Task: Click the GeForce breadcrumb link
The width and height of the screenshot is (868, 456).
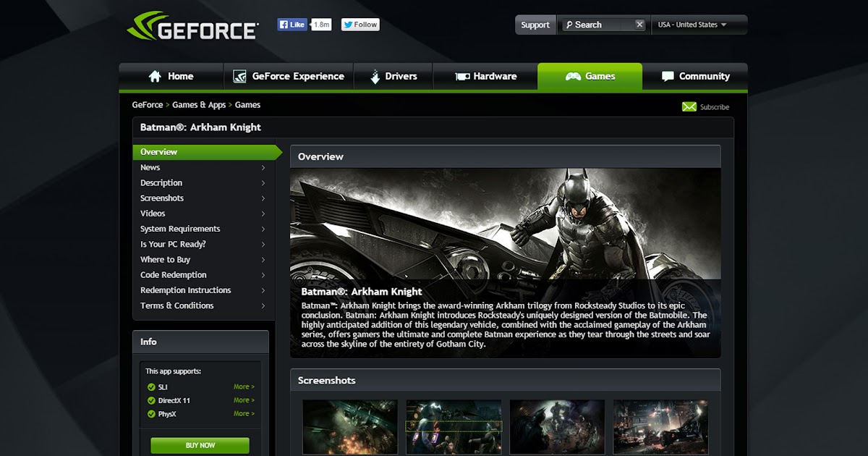Action: (x=148, y=105)
